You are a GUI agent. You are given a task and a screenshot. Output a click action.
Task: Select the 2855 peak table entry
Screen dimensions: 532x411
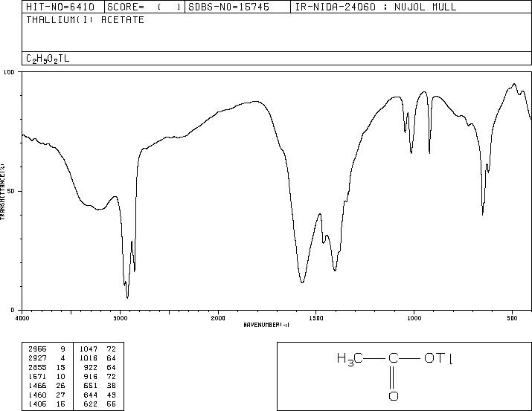[37, 367]
